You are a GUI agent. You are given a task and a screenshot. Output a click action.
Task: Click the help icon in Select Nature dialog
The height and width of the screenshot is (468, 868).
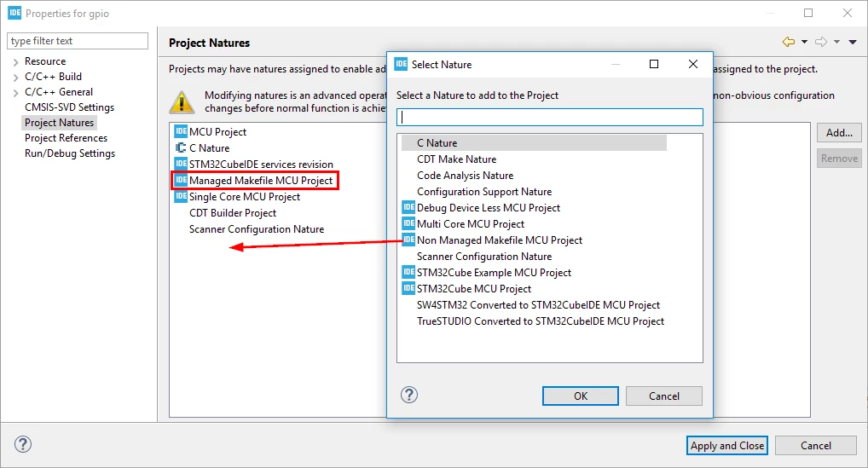point(409,395)
